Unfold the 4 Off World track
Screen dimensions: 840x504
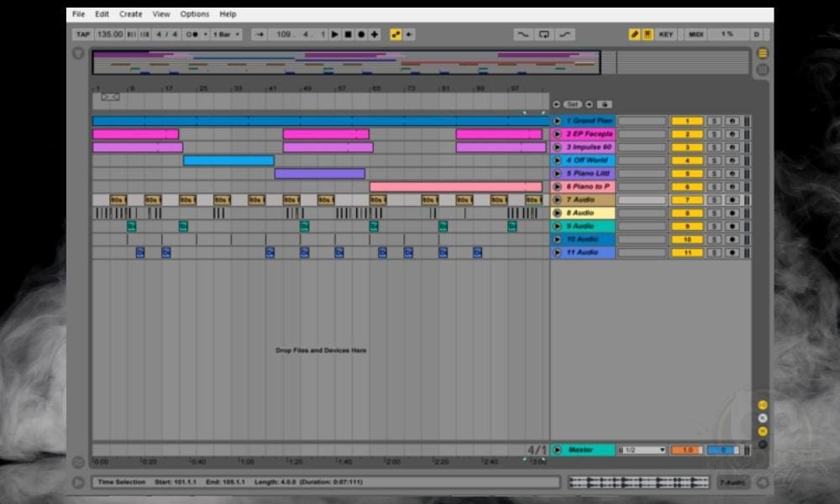click(557, 160)
